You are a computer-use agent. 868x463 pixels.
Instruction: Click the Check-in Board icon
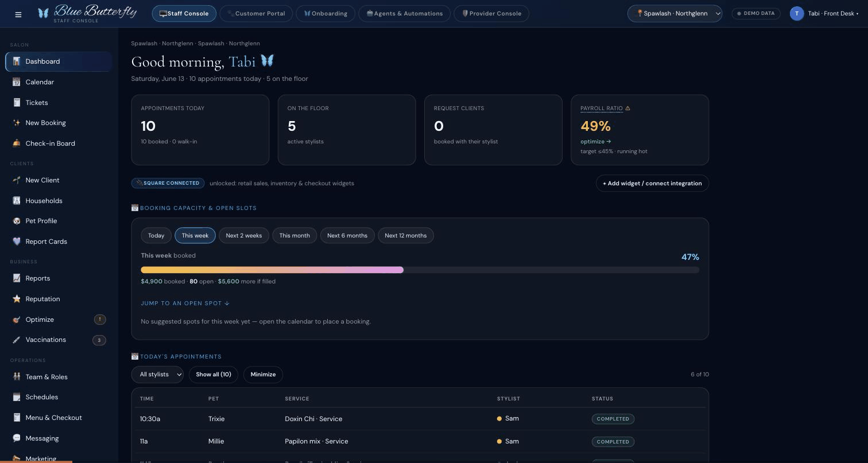click(17, 143)
